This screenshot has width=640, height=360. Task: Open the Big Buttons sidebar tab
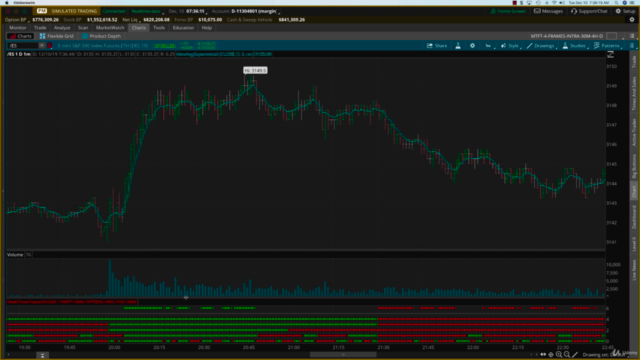click(x=634, y=166)
